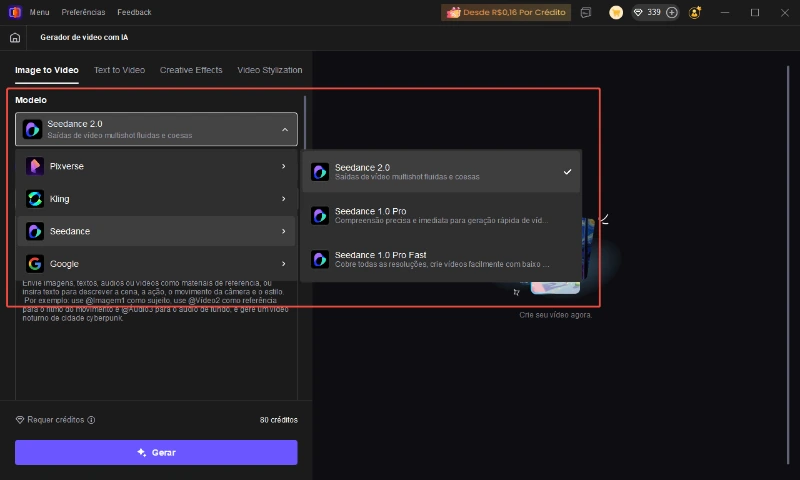Open Preferências menu
Screen dimensions: 800x480
click(x=83, y=12)
